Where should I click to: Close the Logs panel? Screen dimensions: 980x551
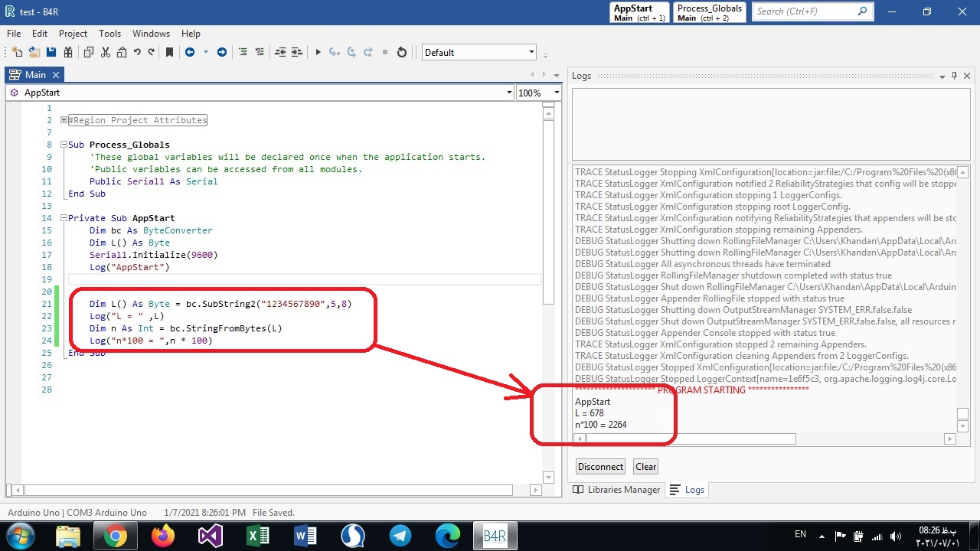[x=967, y=76]
